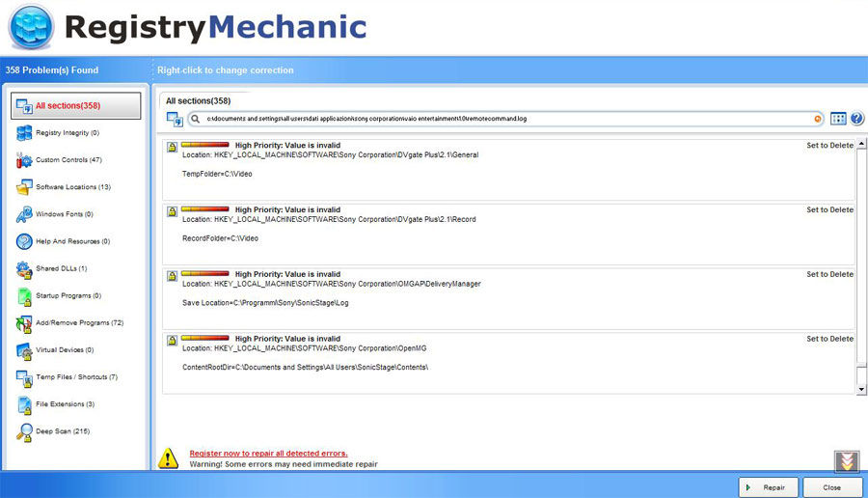The image size is (868, 498).
Task: Click Set to Delete for ContentRootDir entry
Action: 829,339
